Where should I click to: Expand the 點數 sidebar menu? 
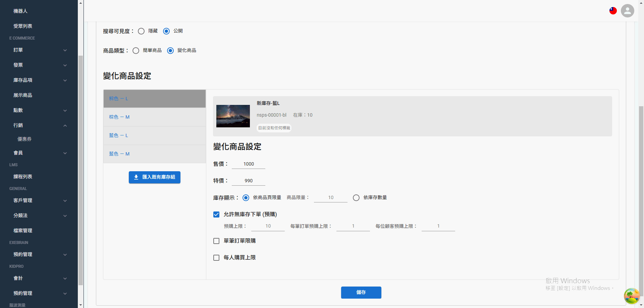click(x=39, y=110)
